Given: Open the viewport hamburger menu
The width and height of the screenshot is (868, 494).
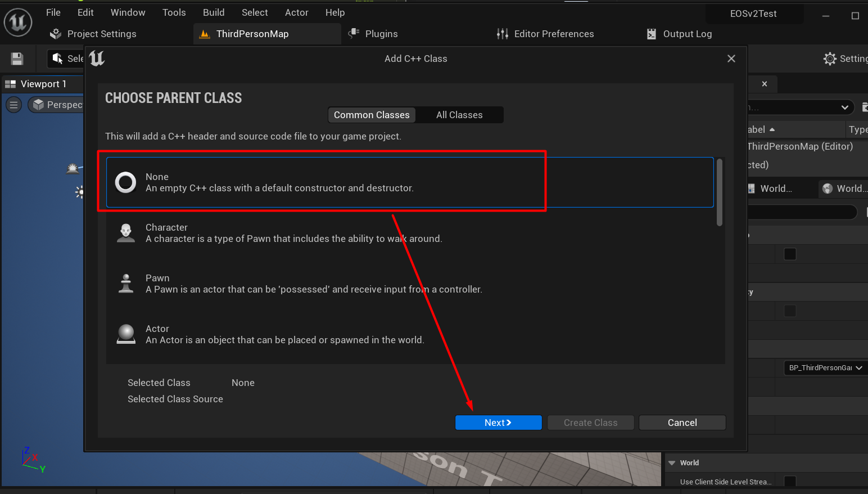Looking at the screenshot, I should (x=14, y=105).
